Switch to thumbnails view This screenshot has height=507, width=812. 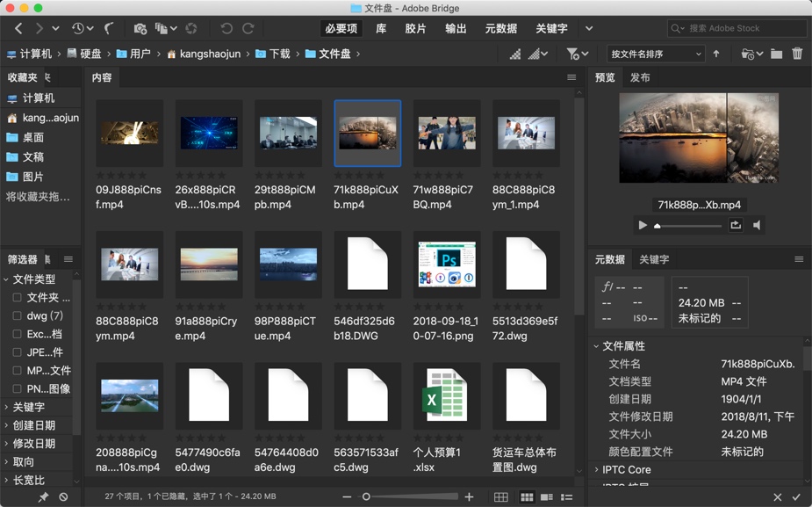tap(527, 496)
